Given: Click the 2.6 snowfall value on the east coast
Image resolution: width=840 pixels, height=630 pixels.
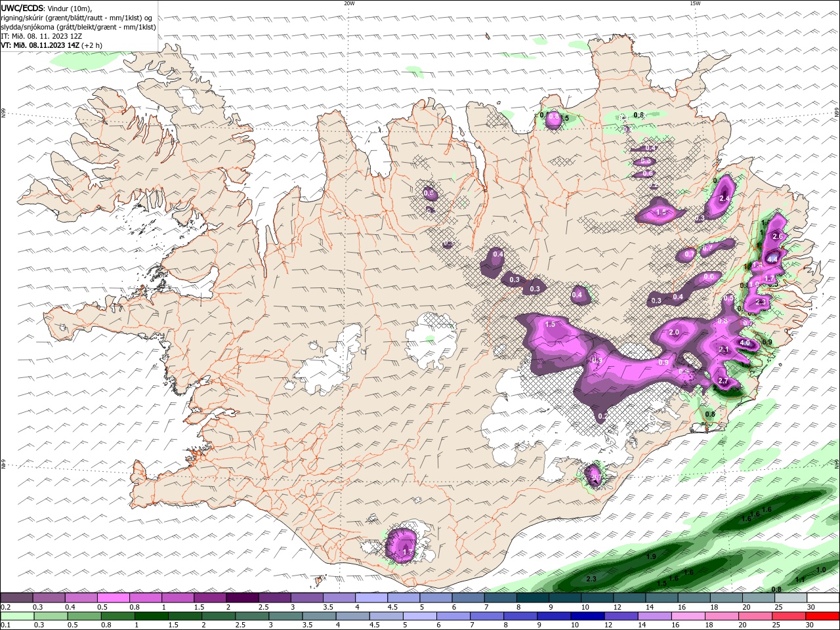Looking at the screenshot, I should [778, 236].
